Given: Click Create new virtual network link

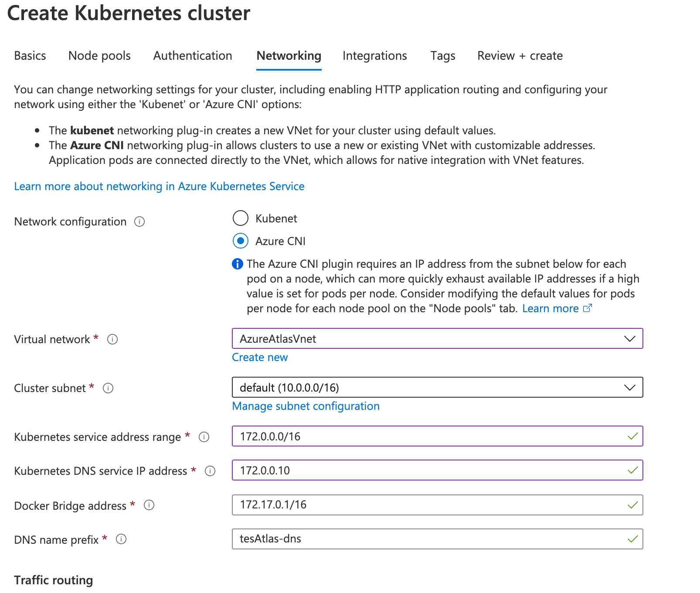Looking at the screenshot, I should [260, 358].
